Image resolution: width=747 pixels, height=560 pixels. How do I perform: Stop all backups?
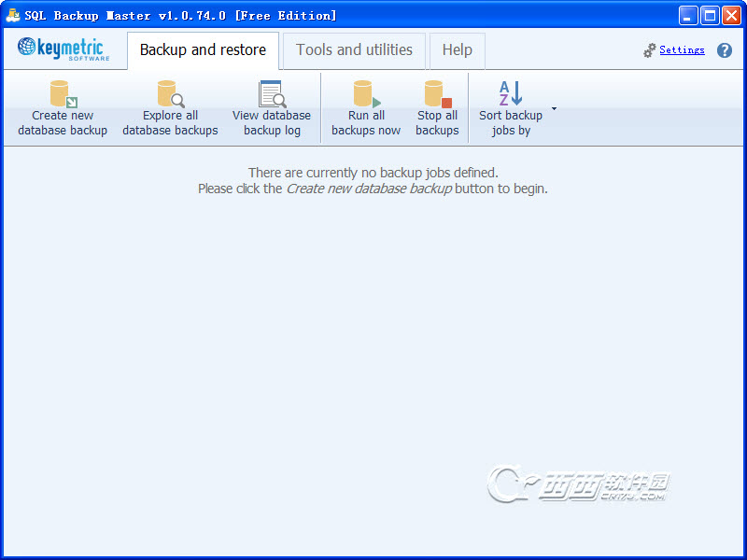[x=437, y=108]
